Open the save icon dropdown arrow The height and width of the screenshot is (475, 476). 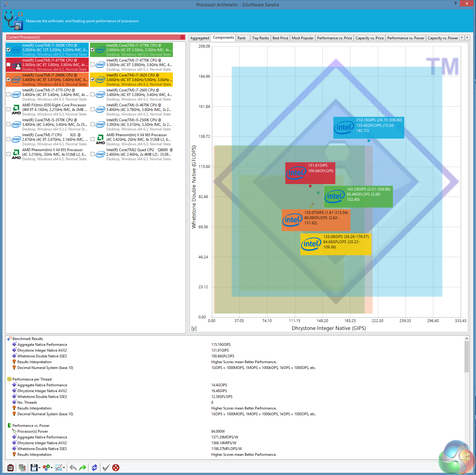(39, 468)
